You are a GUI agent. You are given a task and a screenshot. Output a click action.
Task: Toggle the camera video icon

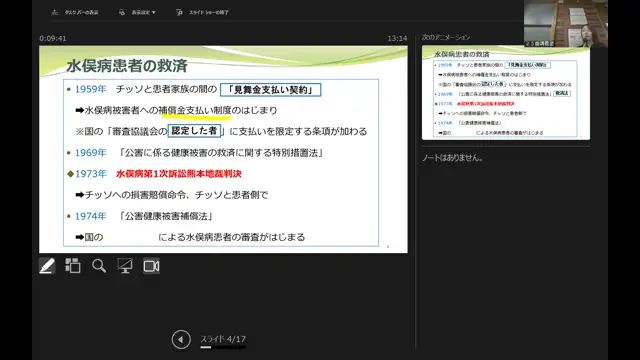coord(151,266)
